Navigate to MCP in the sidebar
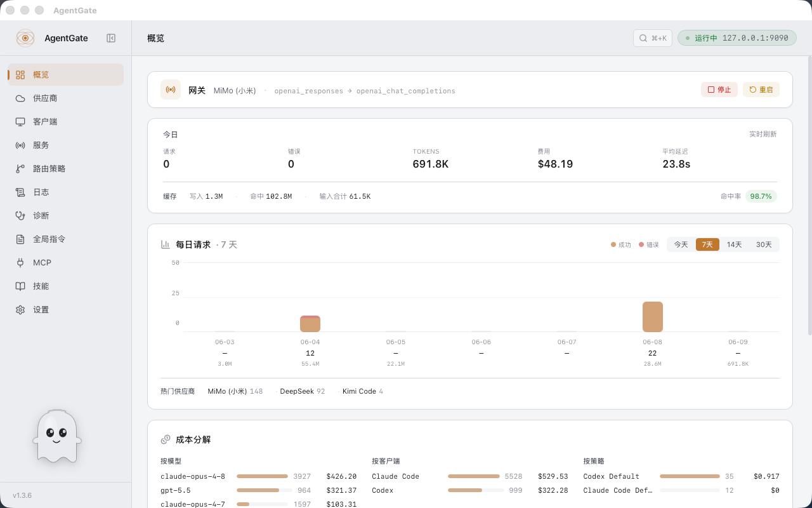 pyautogui.click(x=65, y=262)
